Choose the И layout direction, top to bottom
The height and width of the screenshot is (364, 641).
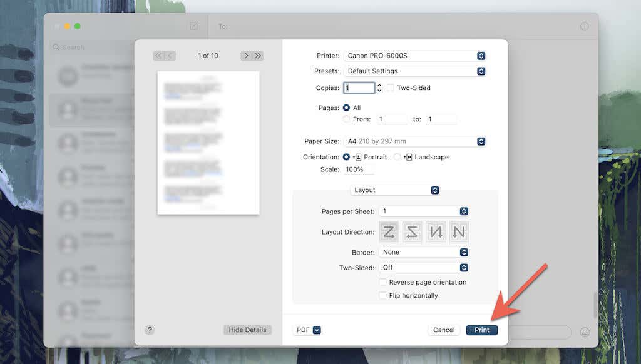(436, 232)
